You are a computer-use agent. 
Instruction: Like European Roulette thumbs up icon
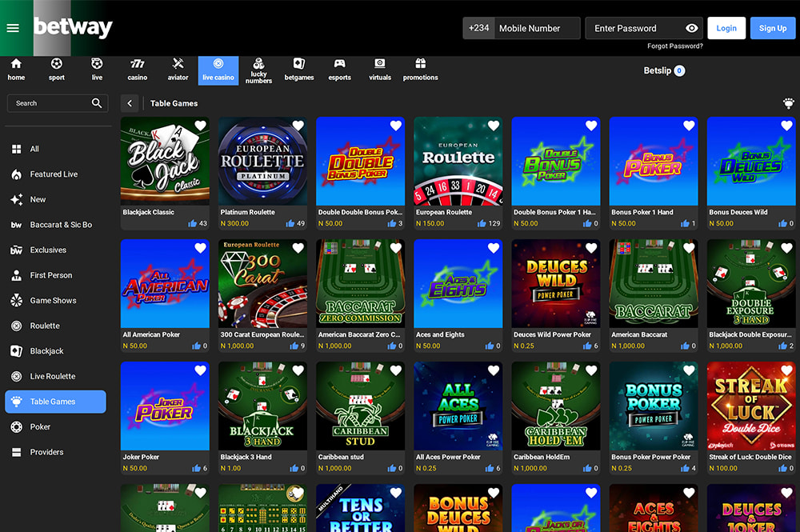(481, 223)
